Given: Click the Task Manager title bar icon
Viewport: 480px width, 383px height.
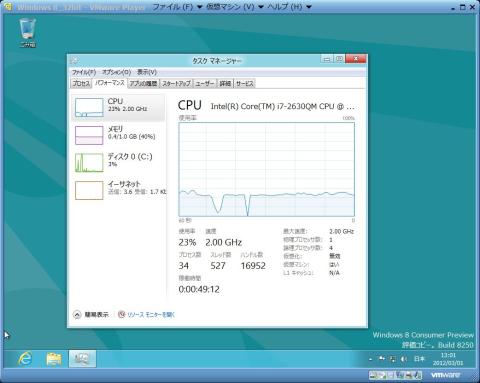Looking at the screenshot, I should tap(74, 60).
